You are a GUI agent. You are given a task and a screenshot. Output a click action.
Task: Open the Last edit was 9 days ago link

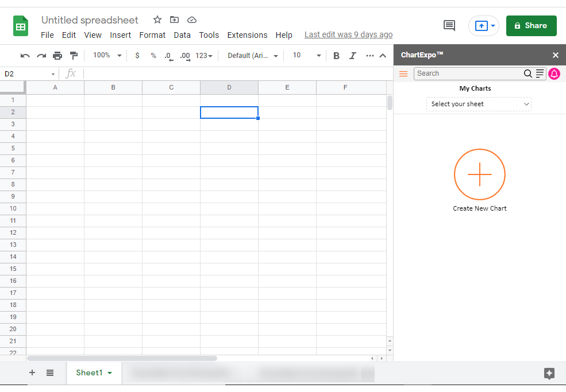pyautogui.click(x=348, y=34)
